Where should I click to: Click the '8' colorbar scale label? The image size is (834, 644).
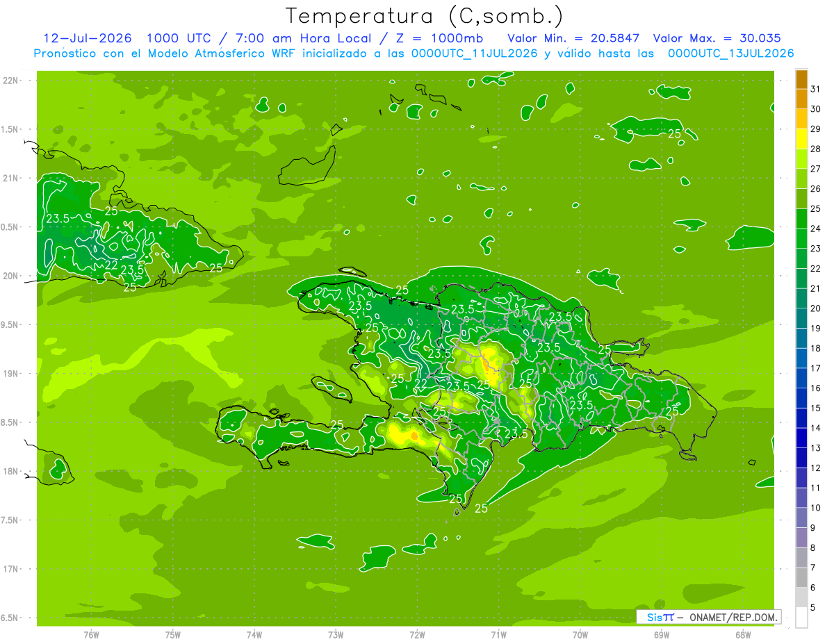(813, 548)
